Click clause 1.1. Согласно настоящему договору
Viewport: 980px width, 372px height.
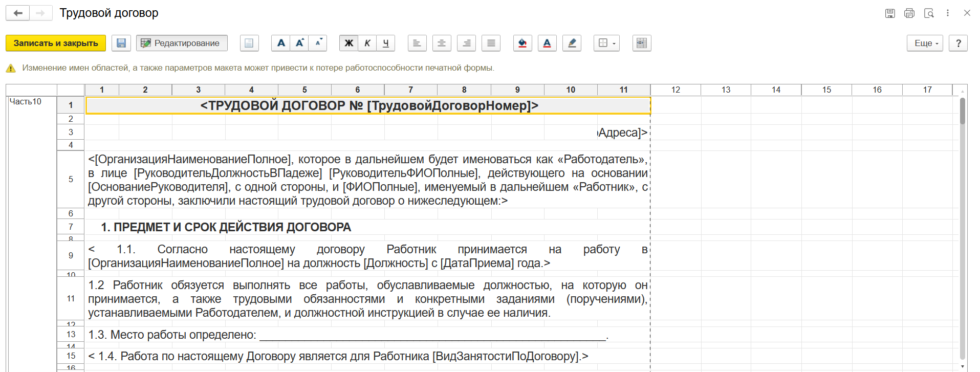click(x=367, y=256)
